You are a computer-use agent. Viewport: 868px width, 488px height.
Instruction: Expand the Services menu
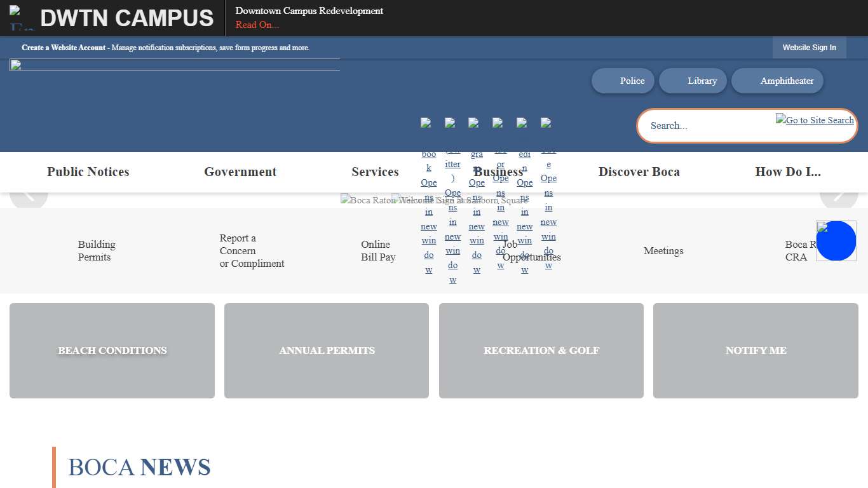point(375,172)
